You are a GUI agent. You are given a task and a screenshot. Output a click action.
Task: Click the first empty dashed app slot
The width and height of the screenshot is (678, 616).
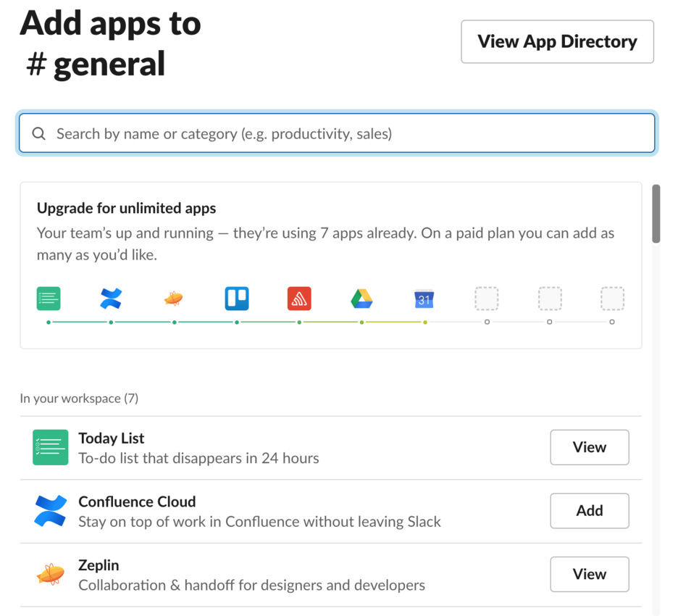click(487, 299)
